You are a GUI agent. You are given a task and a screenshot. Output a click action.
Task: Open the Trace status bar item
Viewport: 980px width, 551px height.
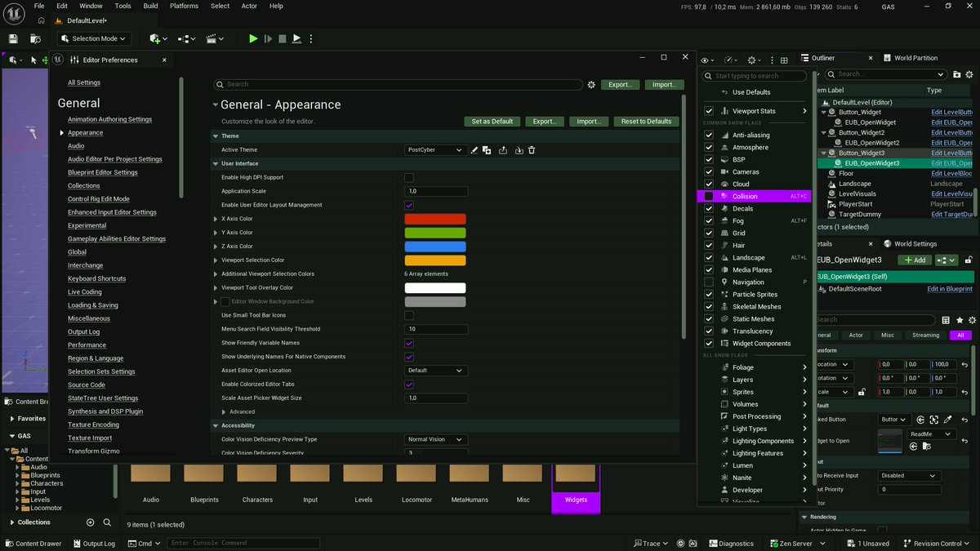coord(651,543)
